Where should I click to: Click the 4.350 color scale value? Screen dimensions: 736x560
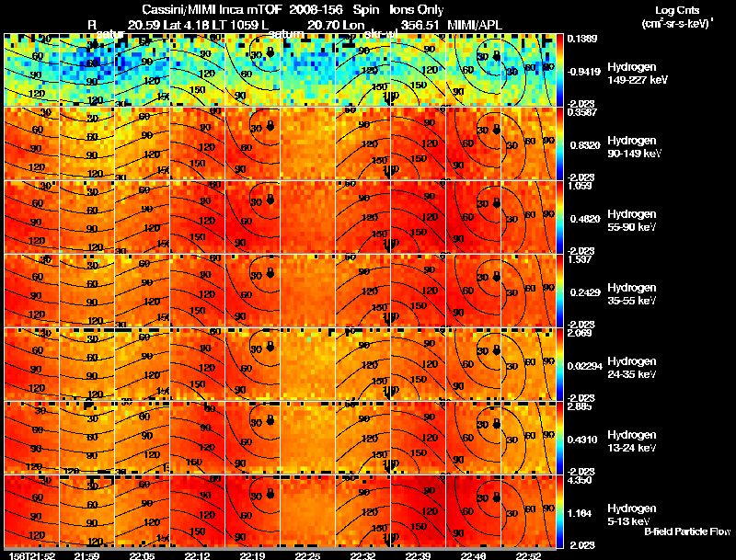coord(580,480)
